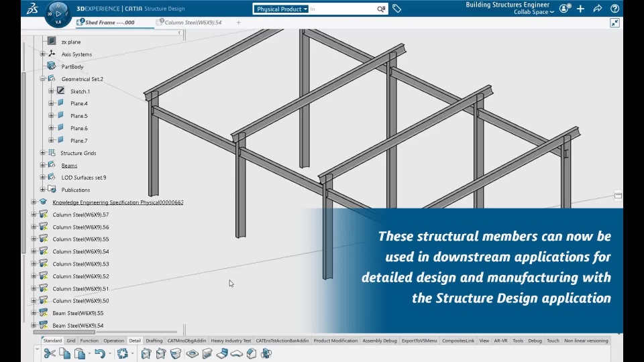Select the bent plate bracket tool
Screen dimensions: 644x362
click(x=222, y=353)
